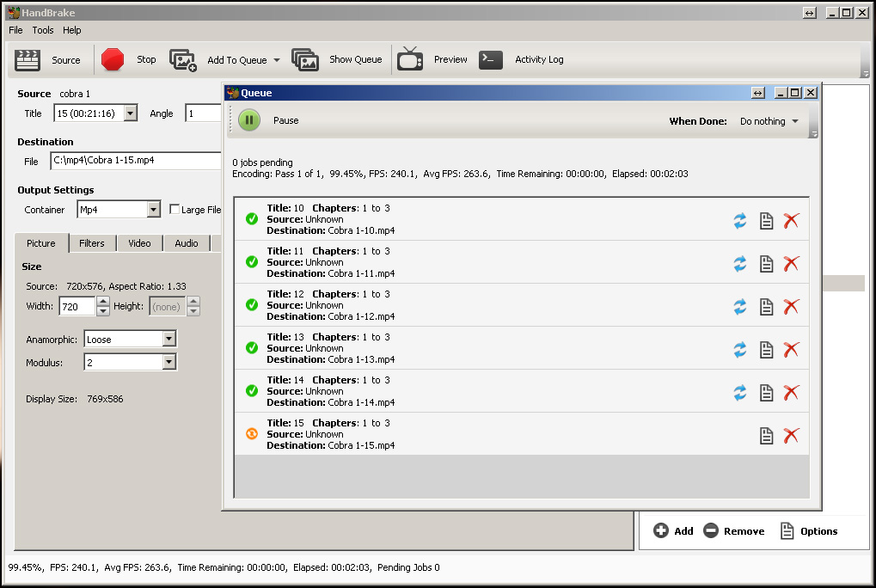The height and width of the screenshot is (588, 876).
Task: Open the Help menu
Action: (71, 30)
